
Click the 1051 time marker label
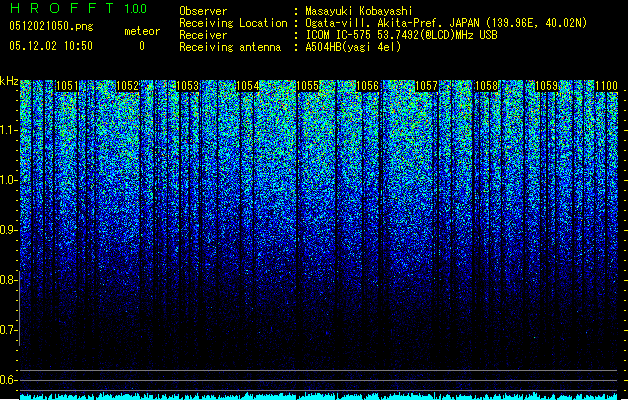coord(67,86)
